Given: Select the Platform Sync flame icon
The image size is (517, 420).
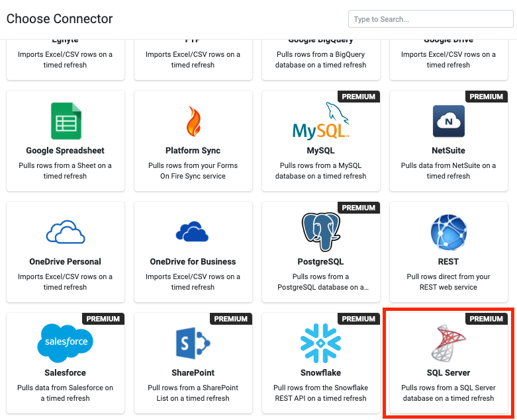Looking at the screenshot, I should 193,121.
